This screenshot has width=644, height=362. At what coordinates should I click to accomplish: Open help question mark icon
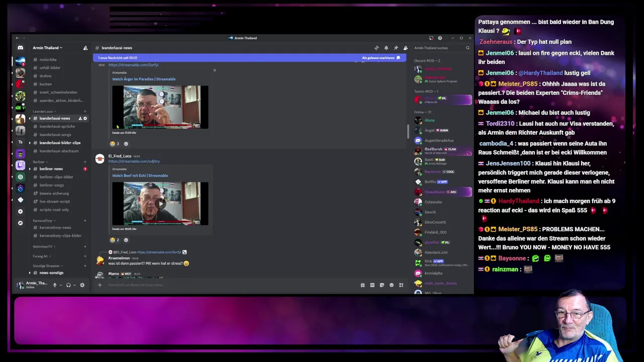[x=440, y=38]
